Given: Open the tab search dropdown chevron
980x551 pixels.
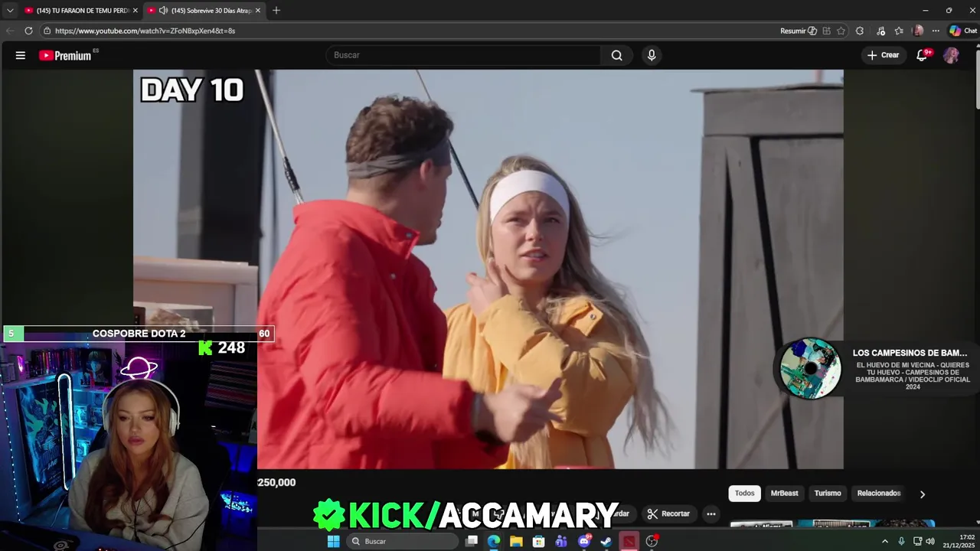Looking at the screenshot, I should pyautogui.click(x=10, y=11).
